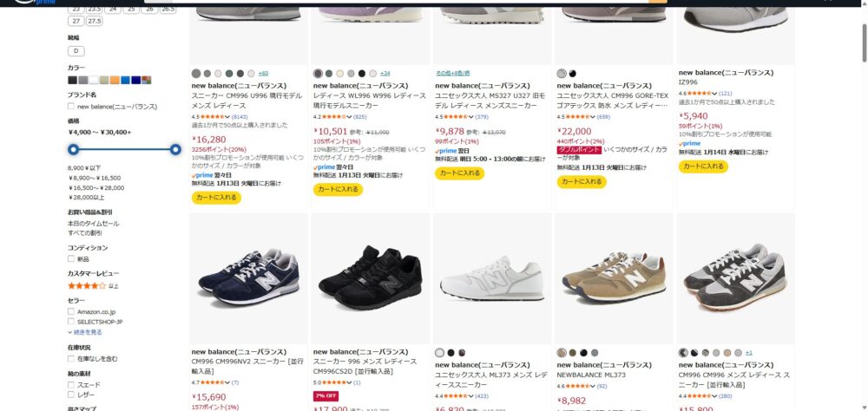The image size is (868, 411).
Task: Choose the black-white swatch on GORE-TEX product
Action: click(572, 74)
